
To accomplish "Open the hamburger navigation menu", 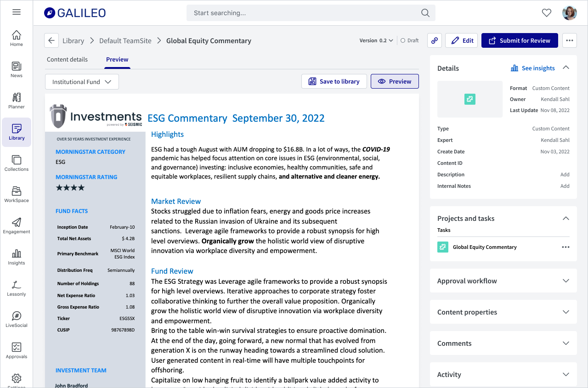I will pos(17,12).
